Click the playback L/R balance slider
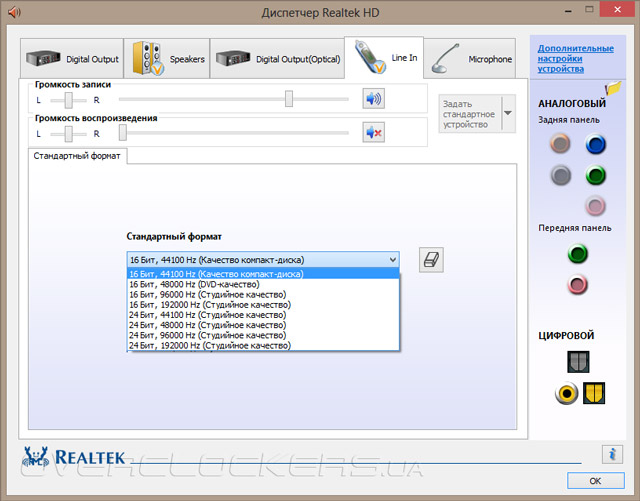The height and width of the screenshot is (501, 640). [x=69, y=134]
